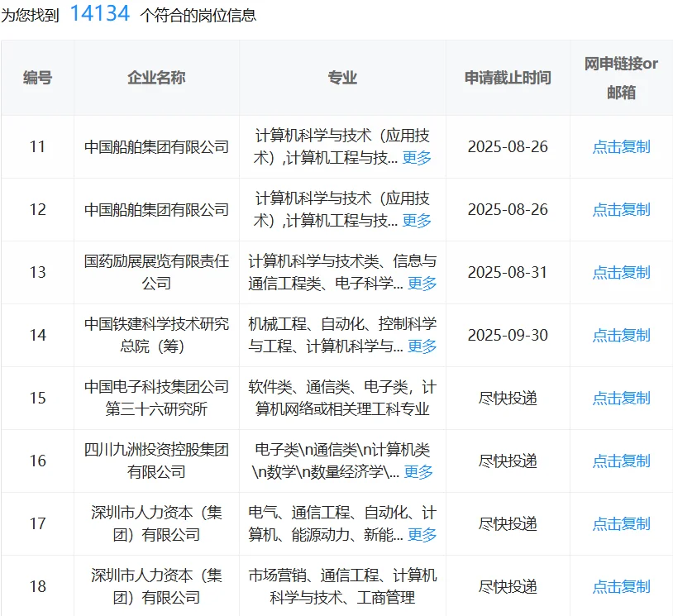Select company 国药励展展览有限责任公司
Viewport: 673px width, 616px height.
pos(156,272)
